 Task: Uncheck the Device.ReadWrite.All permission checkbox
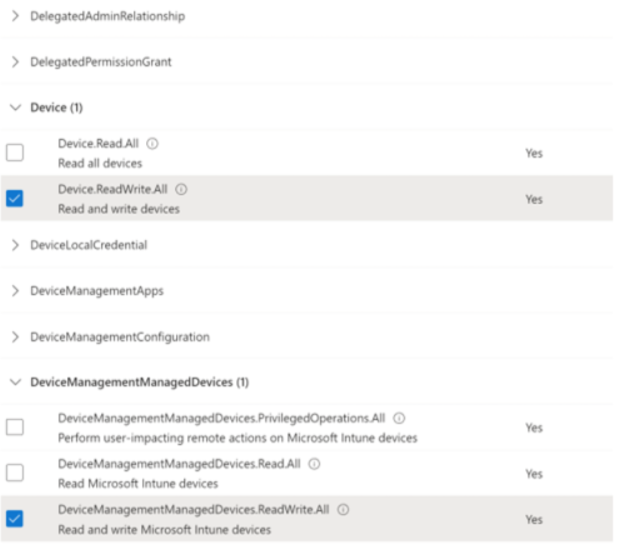coord(15,198)
